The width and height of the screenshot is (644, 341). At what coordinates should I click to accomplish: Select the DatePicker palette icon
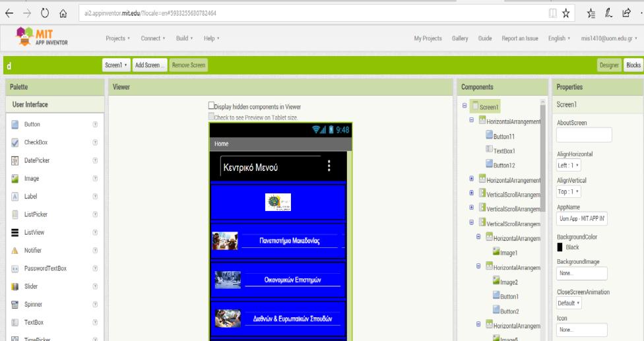15,160
